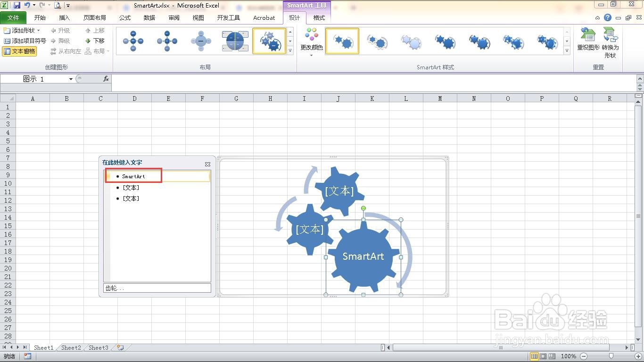Select column header J
This screenshot has width=644, height=362.
coord(338,99)
